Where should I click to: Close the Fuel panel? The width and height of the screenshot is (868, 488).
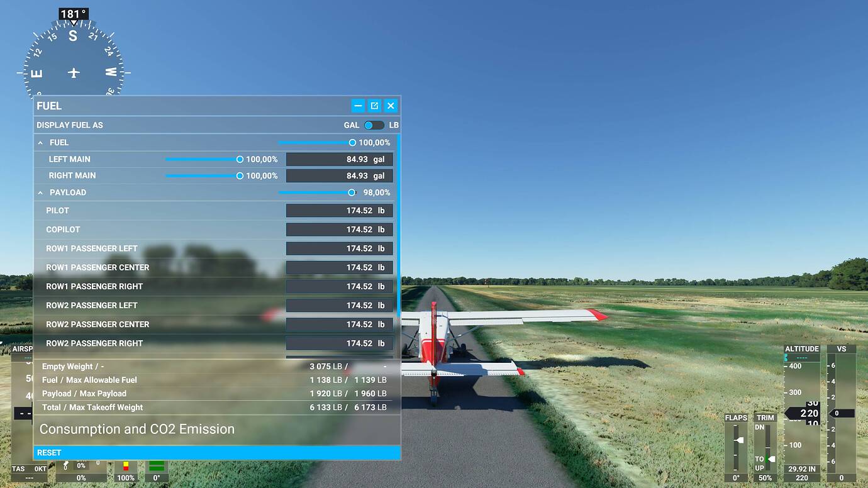click(x=391, y=106)
